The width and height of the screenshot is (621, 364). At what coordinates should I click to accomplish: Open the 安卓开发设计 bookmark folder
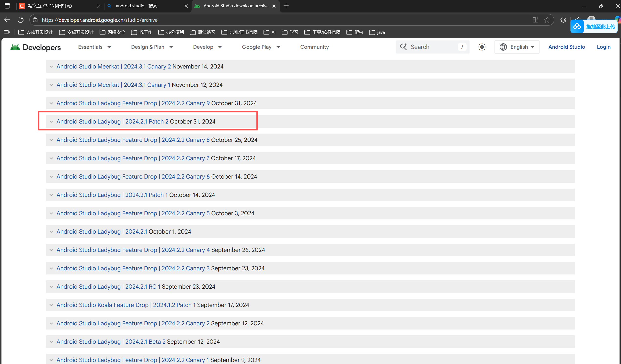pyautogui.click(x=76, y=32)
